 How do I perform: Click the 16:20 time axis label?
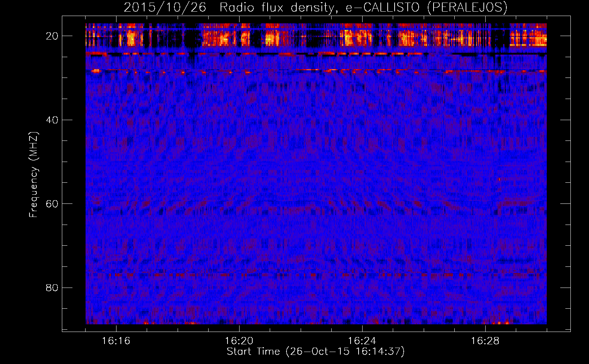click(239, 341)
